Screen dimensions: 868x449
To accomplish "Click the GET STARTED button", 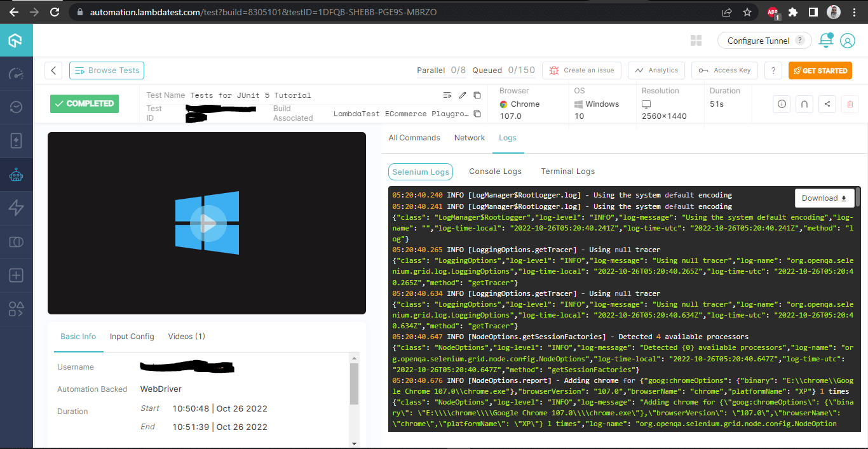I will click(820, 70).
